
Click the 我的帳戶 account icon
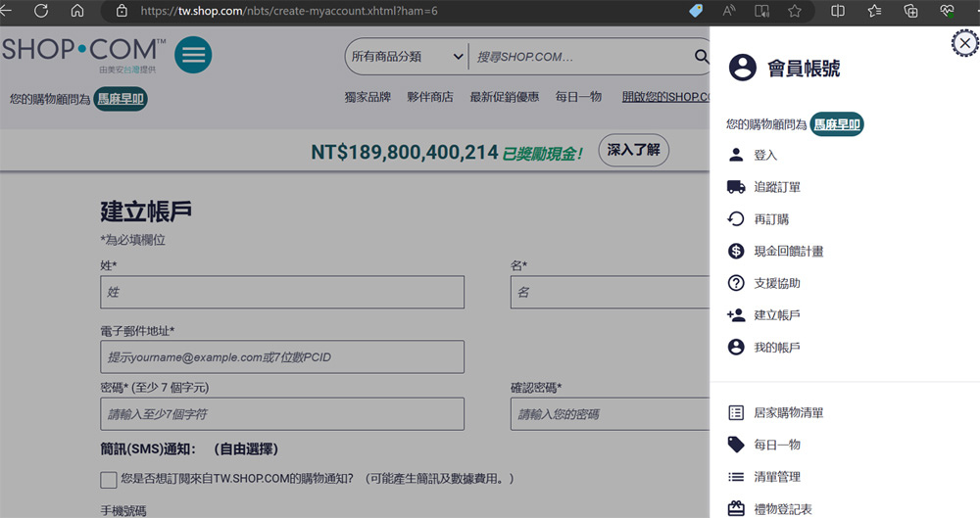coord(736,348)
